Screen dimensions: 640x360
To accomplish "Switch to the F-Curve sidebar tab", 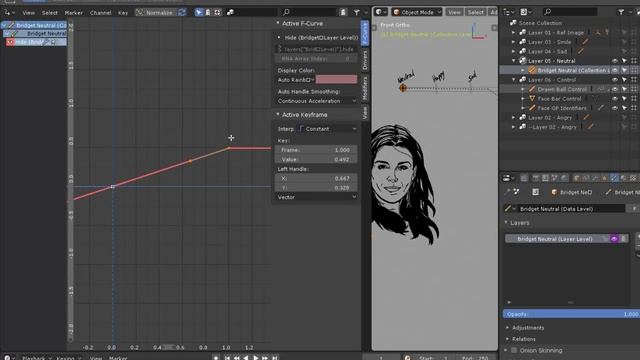I will tap(365, 33).
